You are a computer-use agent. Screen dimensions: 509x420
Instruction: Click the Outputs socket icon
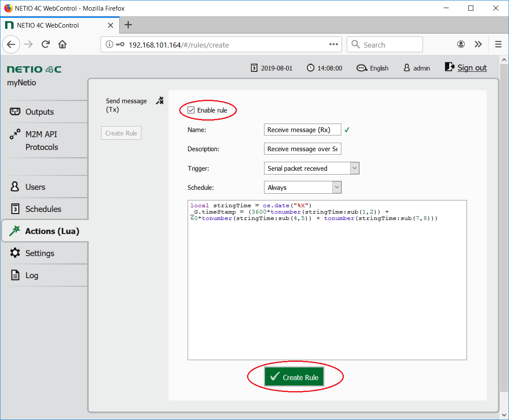[x=15, y=111]
